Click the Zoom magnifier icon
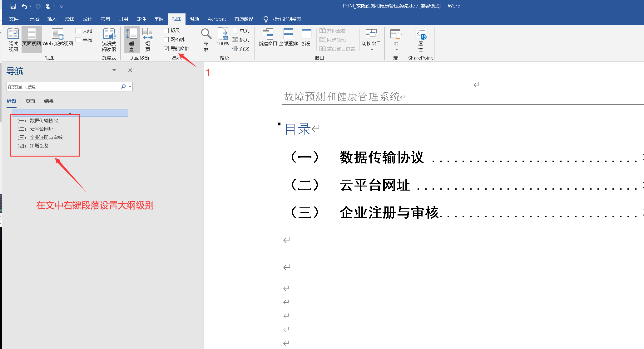Screen dimensions: 644x349 206,34
